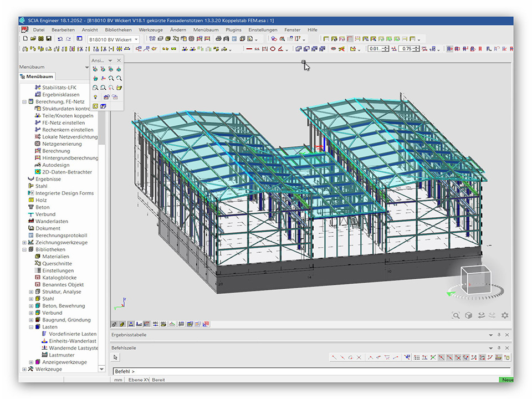
Task: Toggle pin on Ergebnistabelle panel
Action: pos(499,335)
